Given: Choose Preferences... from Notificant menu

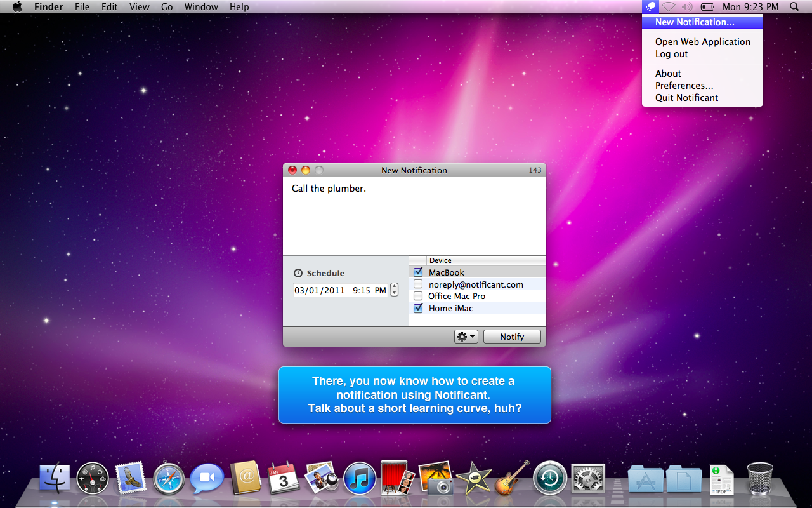Looking at the screenshot, I should pos(684,86).
